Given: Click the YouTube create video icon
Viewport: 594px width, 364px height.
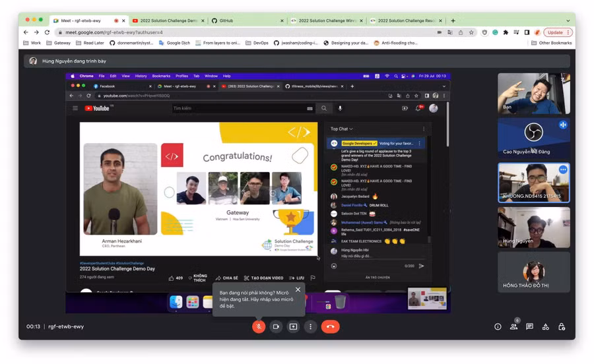Looking at the screenshot, I should click(x=405, y=108).
